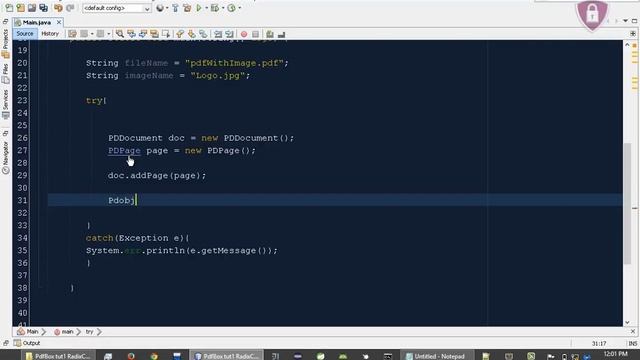640x360 pixels.
Task: Click Shift Line Left icon
Action: (218, 34)
